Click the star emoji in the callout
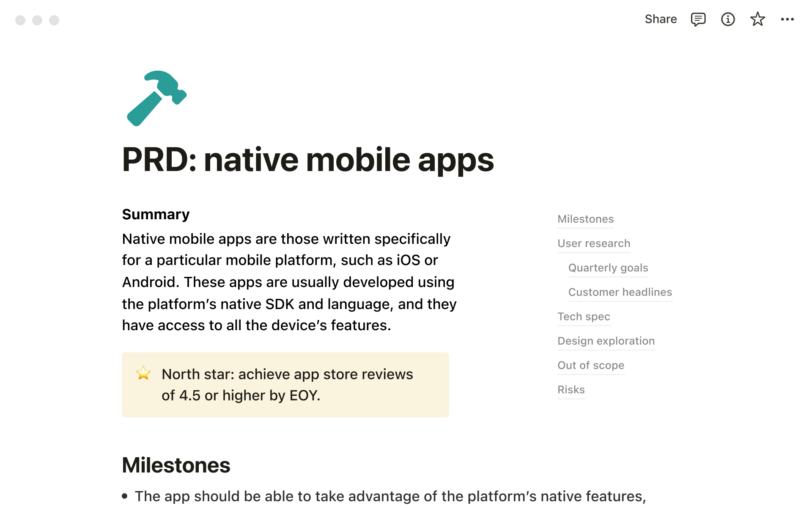 pos(143,373)
